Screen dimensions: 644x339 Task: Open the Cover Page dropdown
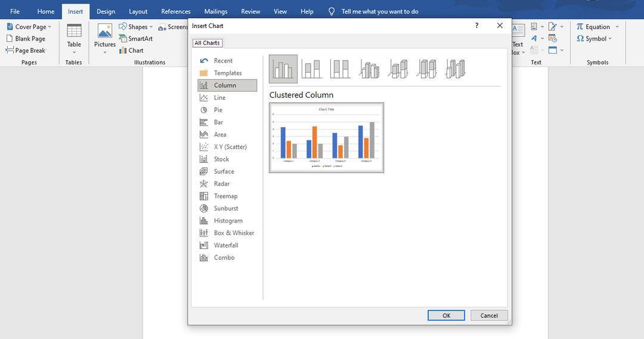coord(29,27)
